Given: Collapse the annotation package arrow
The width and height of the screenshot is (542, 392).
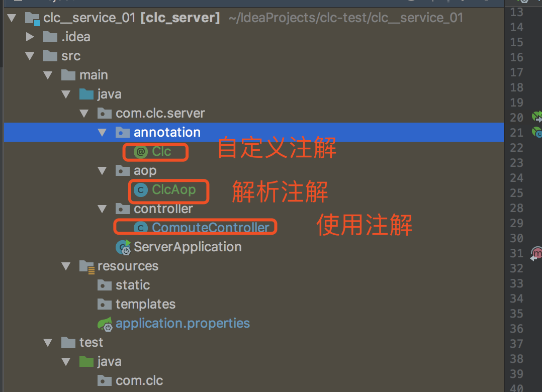Looking at the screenshot, I should point(102,132).
